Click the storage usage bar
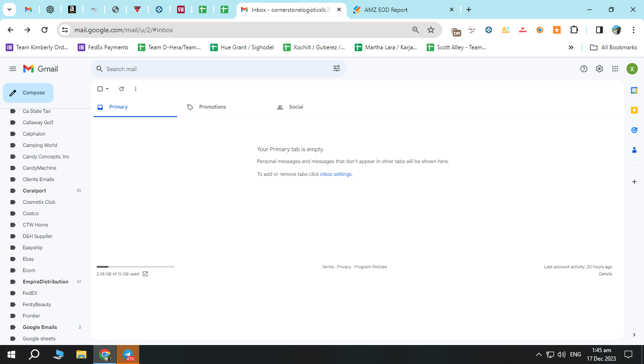 [135, 267]
